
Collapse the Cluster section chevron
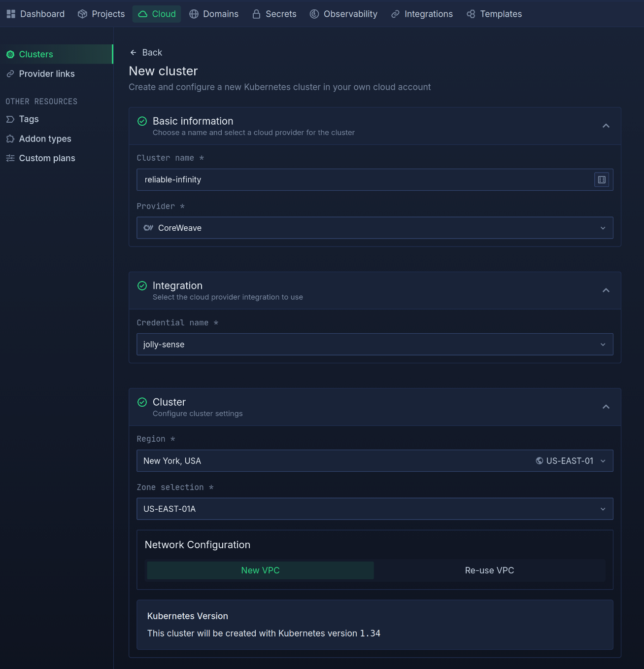click(x=606, y=407)
